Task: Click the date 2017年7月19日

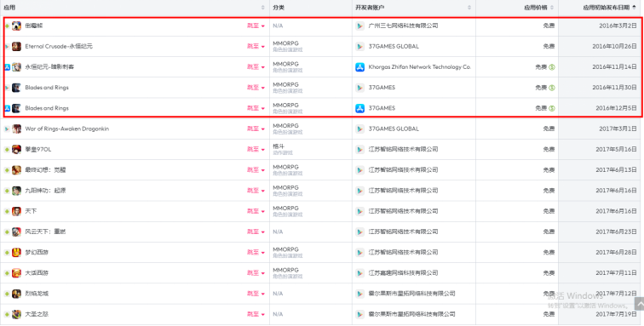Action: coord(616,314)
